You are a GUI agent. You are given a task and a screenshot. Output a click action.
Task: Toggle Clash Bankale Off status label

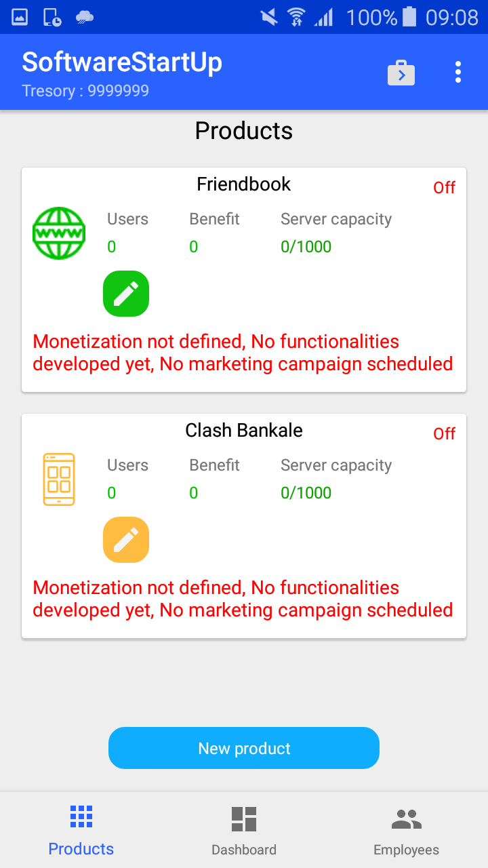pyautogui.click(x=445, y=434)
